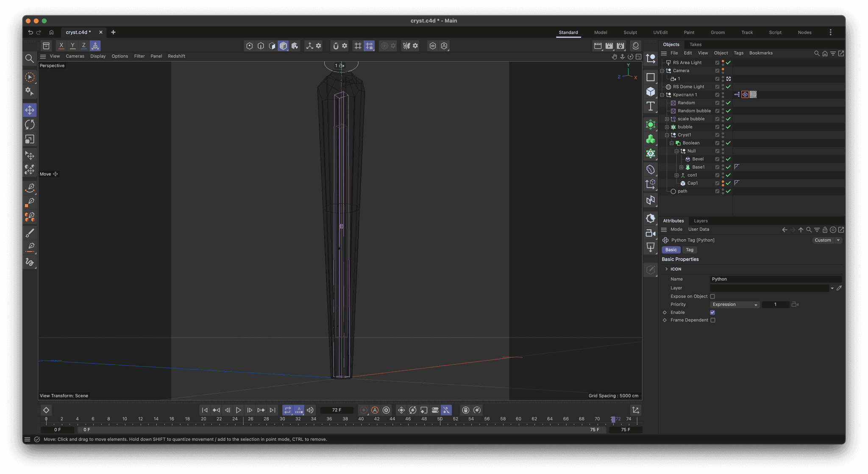Select the Scale tool
Viewport: 868px width, 474px height.
(30, 139)
